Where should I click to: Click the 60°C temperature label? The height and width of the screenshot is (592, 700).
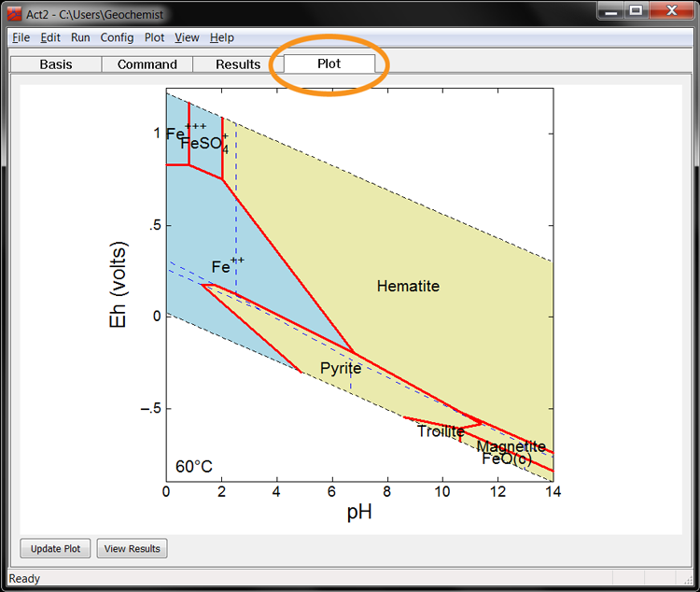click(x=194, y=467)
